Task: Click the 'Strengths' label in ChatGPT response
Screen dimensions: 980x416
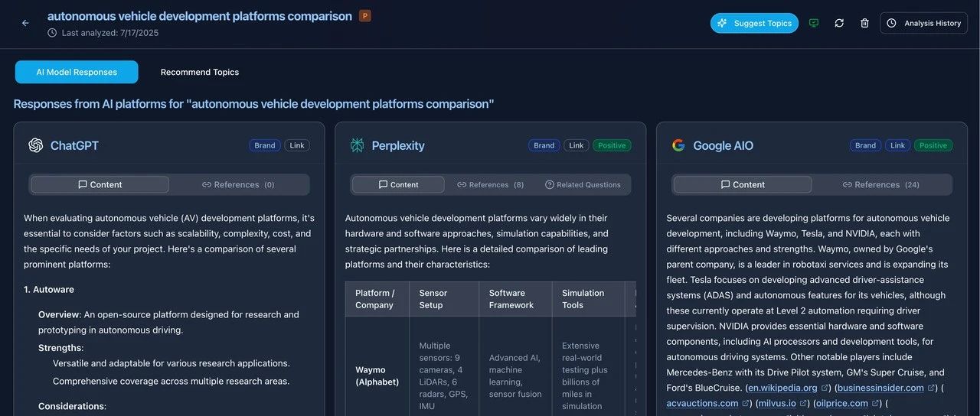Action: point(60,348)
